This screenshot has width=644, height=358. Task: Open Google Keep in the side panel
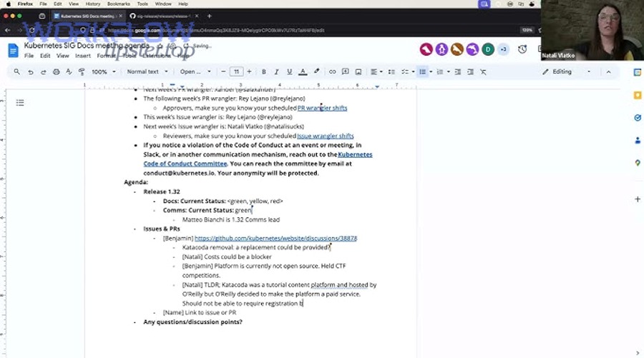point(638,95)
